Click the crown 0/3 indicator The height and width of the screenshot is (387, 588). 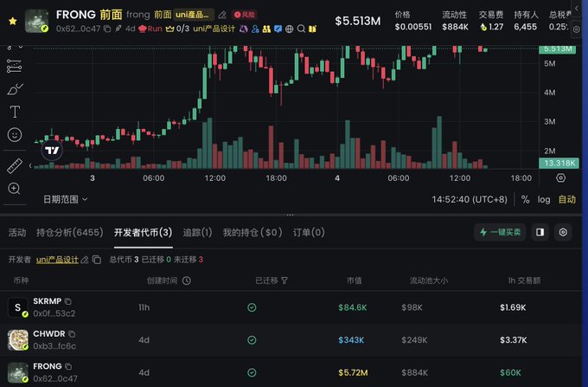tap(177, 29)
